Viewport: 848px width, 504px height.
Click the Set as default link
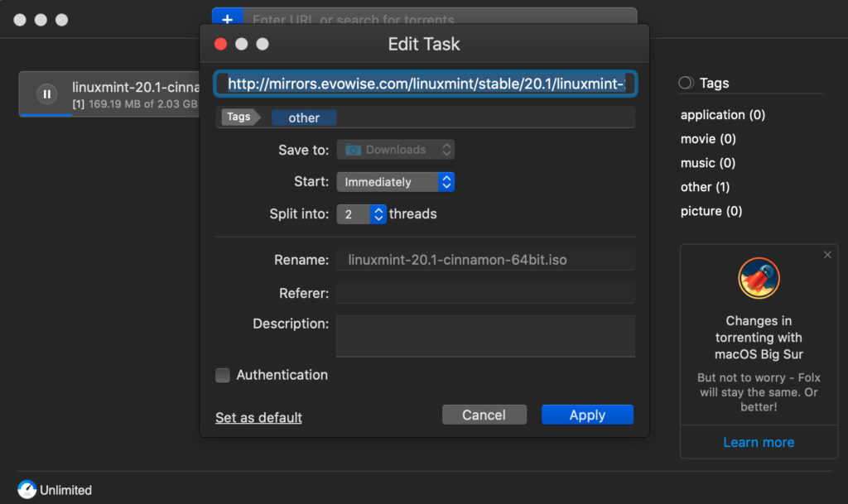pos(258,418)
